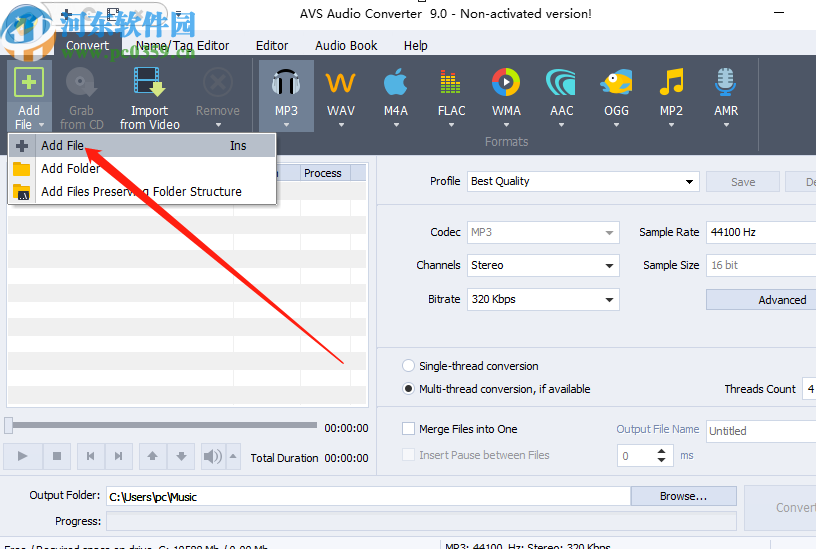Click the Process column header
Viewport: 816px width, 549px height.
(325, 173)
